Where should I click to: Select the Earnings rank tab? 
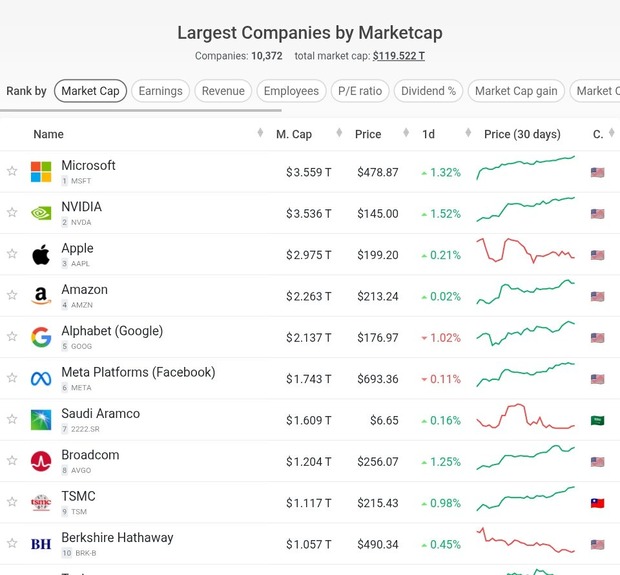pyautogui.click(x=160, y=91)
